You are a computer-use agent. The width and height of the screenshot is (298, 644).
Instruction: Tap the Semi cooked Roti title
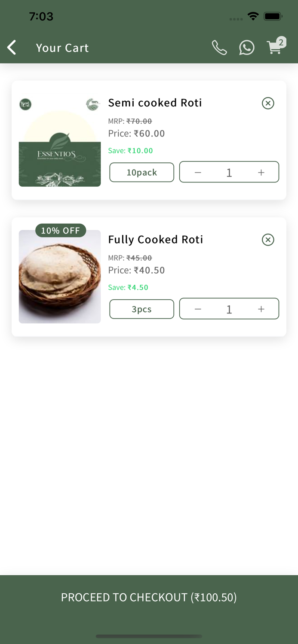click(x=155, y=103)
